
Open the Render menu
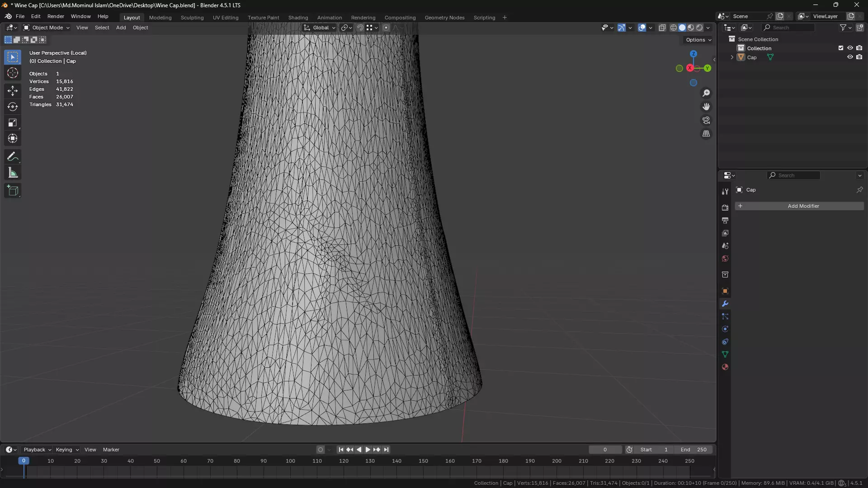point(56,16)
